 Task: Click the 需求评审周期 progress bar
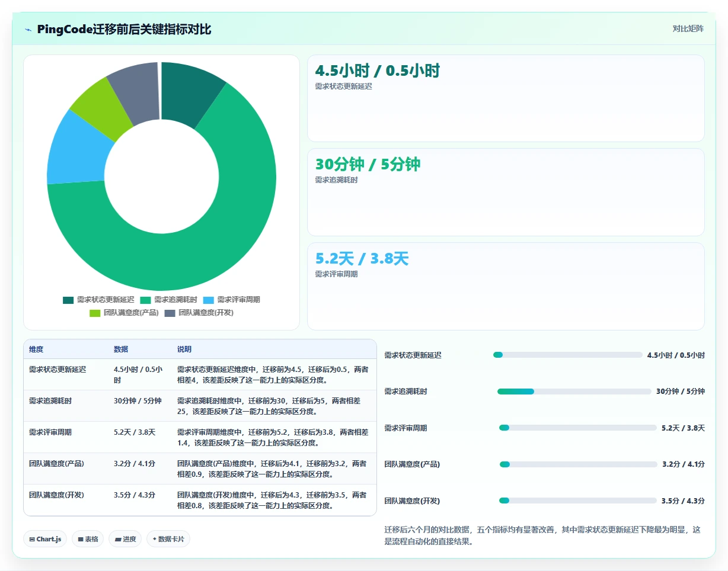click(577, 428)
